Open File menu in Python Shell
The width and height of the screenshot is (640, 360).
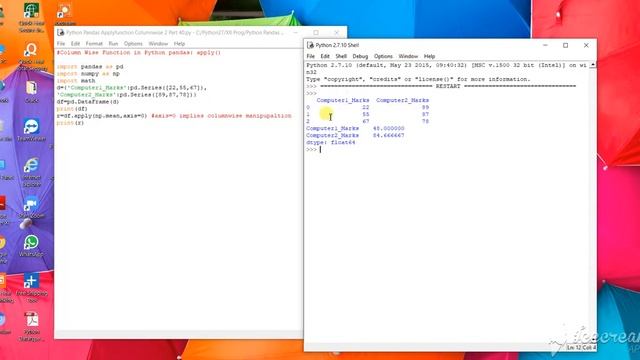(311, 56)
